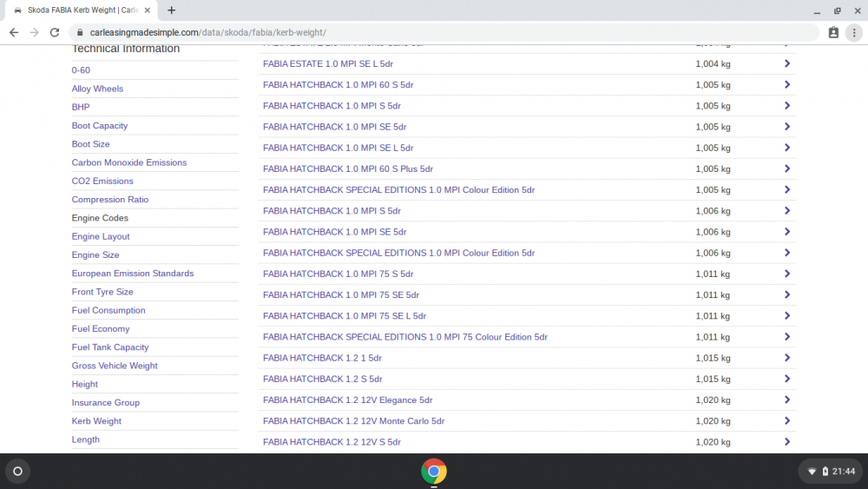Viewport: 868px width, 489px height.
Task: Open Alloy Wheels link
Action: click(97, 89)
